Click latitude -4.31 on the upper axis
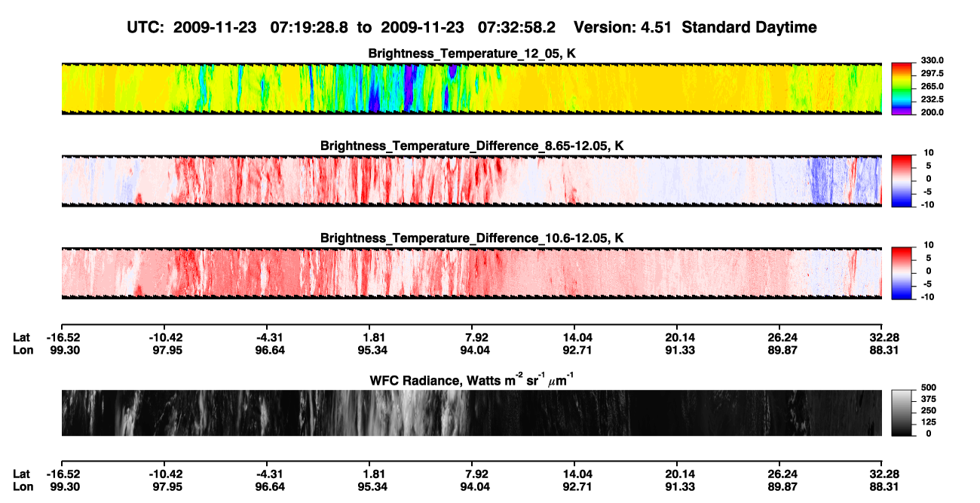Screen dimensions: 980x503 (x=270, y=338)
